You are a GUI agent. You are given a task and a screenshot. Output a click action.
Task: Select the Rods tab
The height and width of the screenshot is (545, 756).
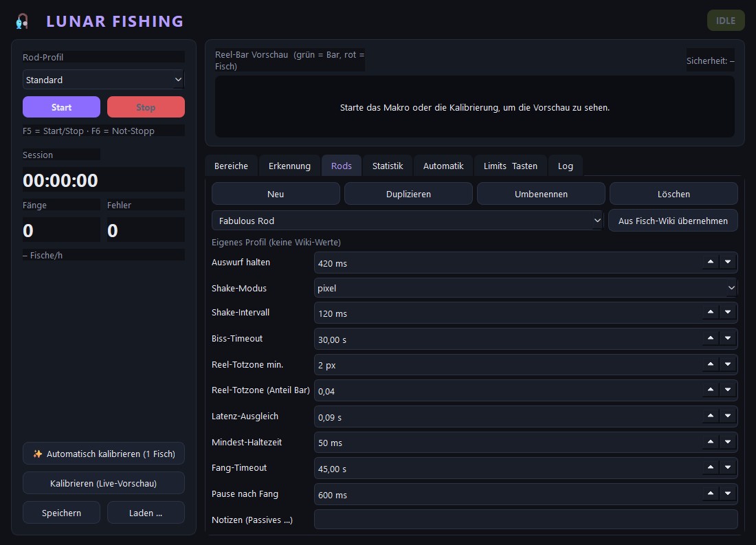click(x=342, y=166)
